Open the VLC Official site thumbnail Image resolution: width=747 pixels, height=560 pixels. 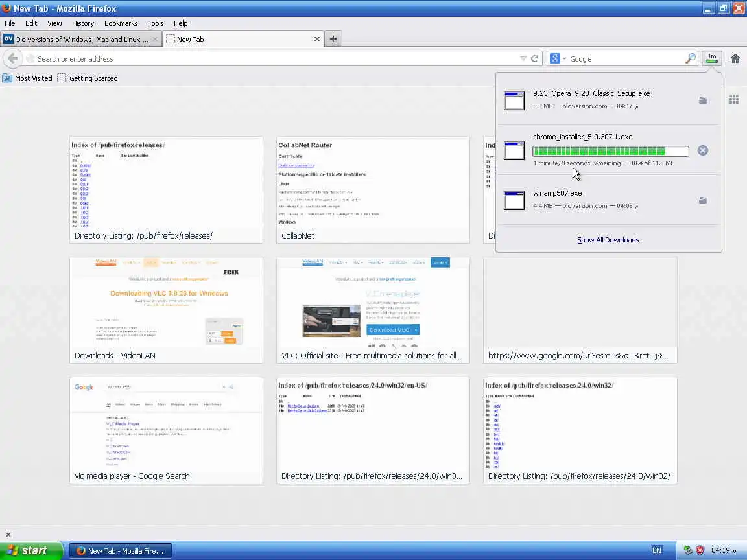pos(373,310)
